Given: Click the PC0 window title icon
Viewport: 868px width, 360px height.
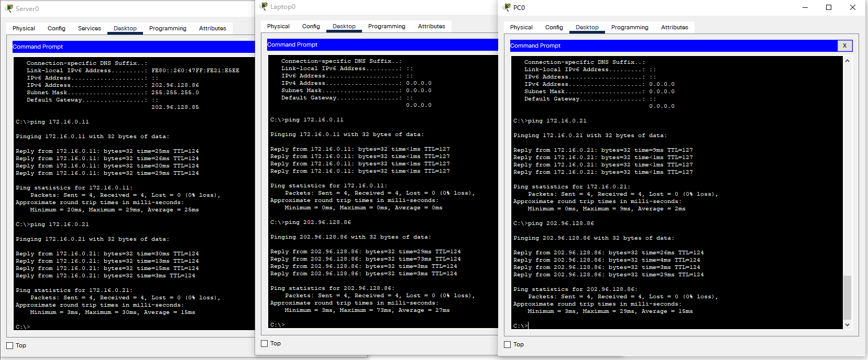Looking at the screenshot, I should click(507, 7).
